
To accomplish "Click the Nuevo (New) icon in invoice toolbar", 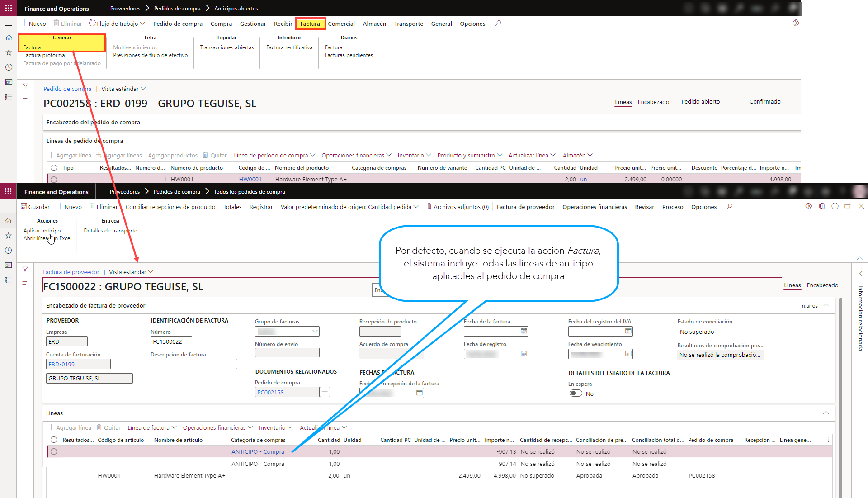I will [68, 206].
